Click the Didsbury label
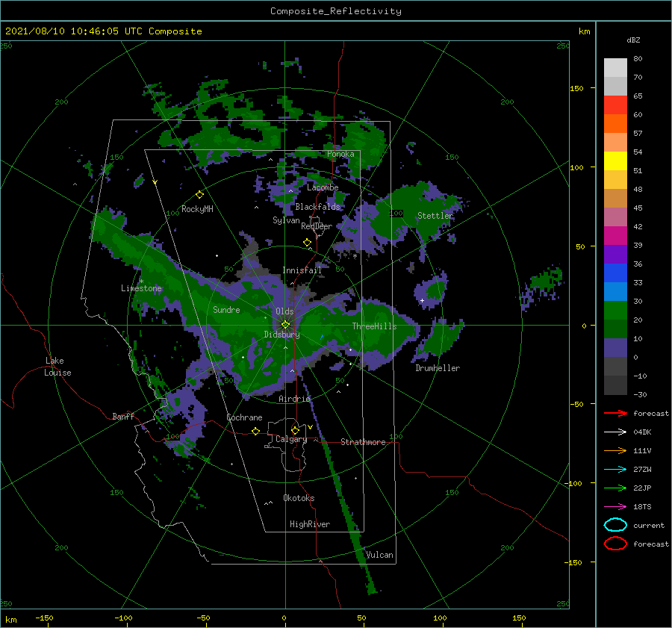Viewport: 672px width, 628px height. pos(281,335)
